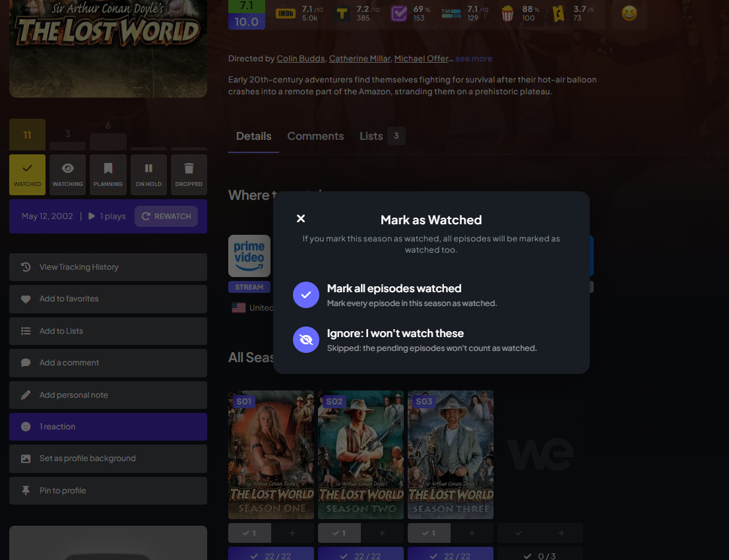The image size is (729, 560).
Task: Open the Trakt rating 7.2
Action: coord(358,13)
